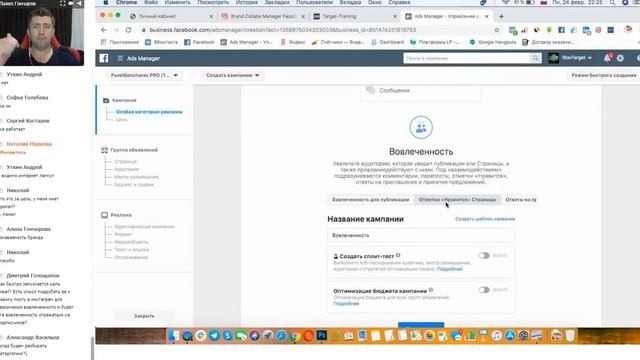Click the Ad set group icon in sidebar
640x360 pixels.
pyautogui.click(x=104, y=150)
